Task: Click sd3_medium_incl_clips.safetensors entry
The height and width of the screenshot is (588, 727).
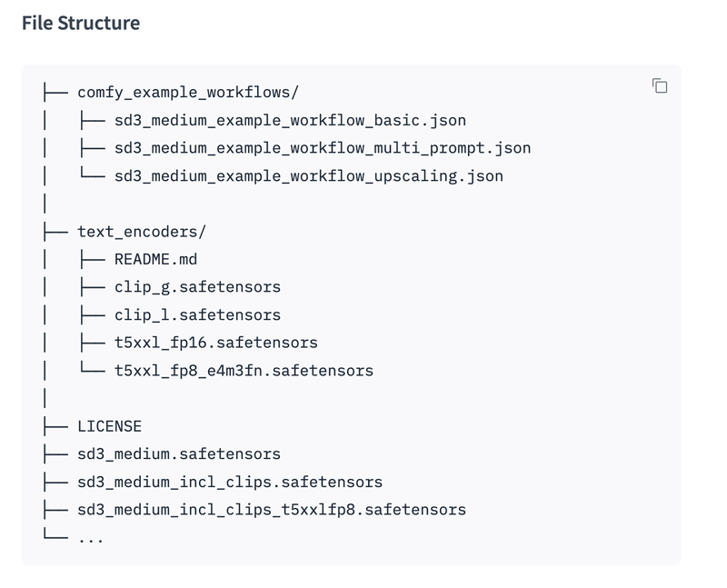Action: click(230, 482)
